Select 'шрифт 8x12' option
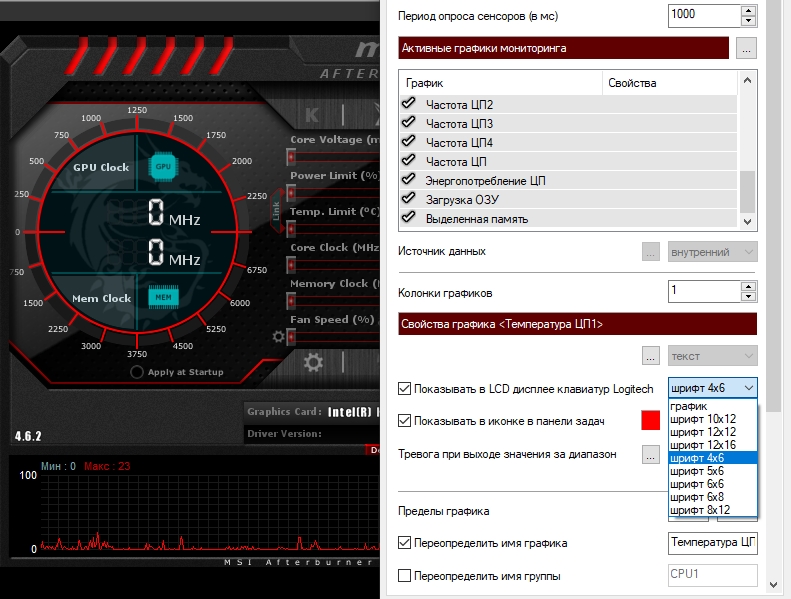Screen dimensions: 791x599 point(712,510)
